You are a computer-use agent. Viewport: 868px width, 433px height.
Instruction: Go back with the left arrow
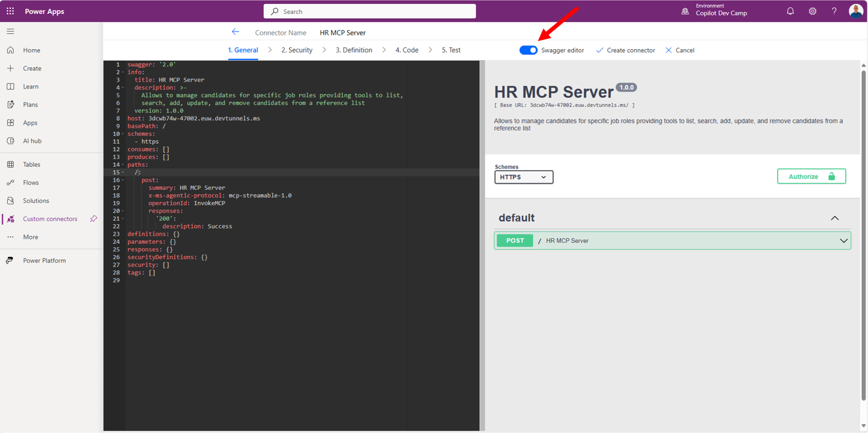[235, 32]
